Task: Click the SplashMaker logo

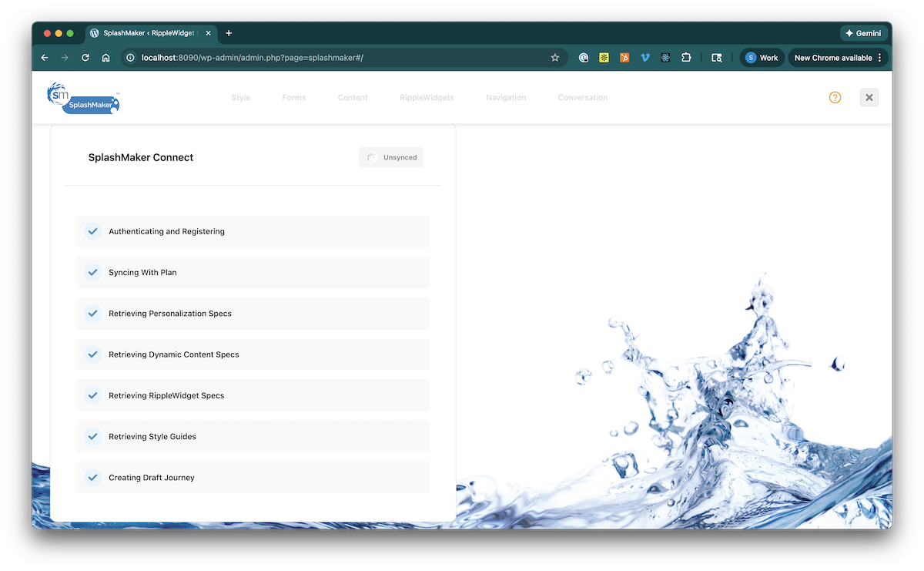Action: pyautogui.click(x=83, y=99)
